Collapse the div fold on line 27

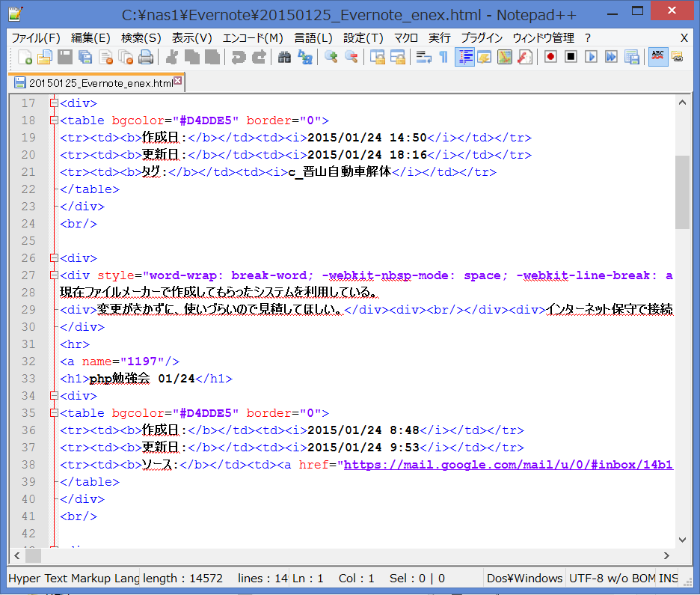click(x=53, y=275)
